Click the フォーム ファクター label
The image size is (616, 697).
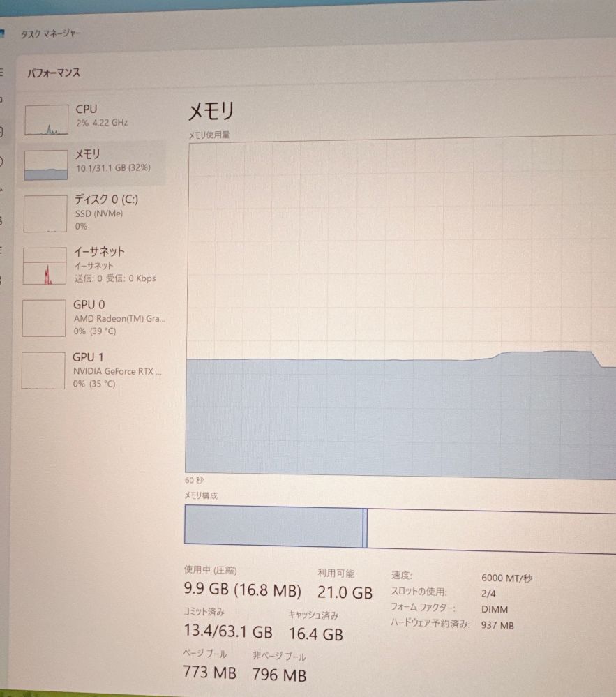pyautogui.click(x=423, y=607)
